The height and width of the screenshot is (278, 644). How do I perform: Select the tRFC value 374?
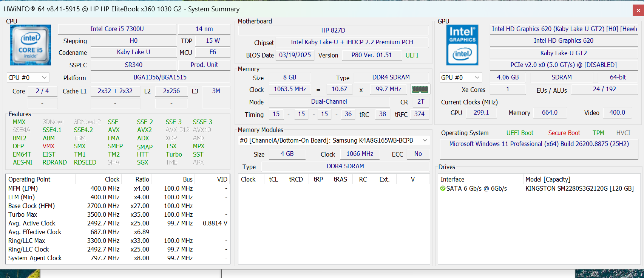[419, 114]
